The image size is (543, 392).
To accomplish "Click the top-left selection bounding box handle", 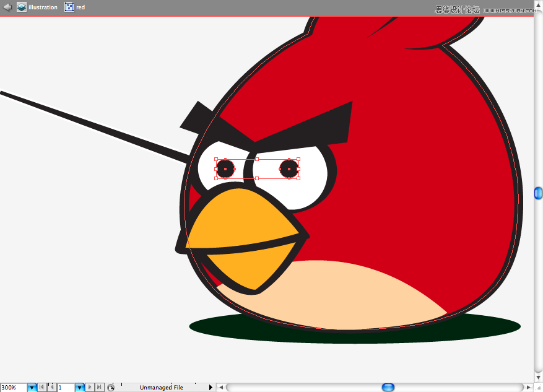I will [x=216, y=159].
